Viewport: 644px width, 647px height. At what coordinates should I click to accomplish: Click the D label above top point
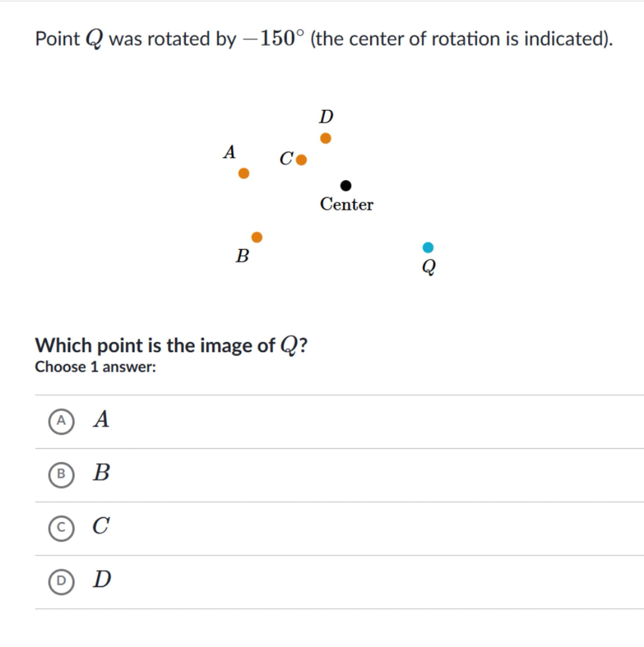326,117
